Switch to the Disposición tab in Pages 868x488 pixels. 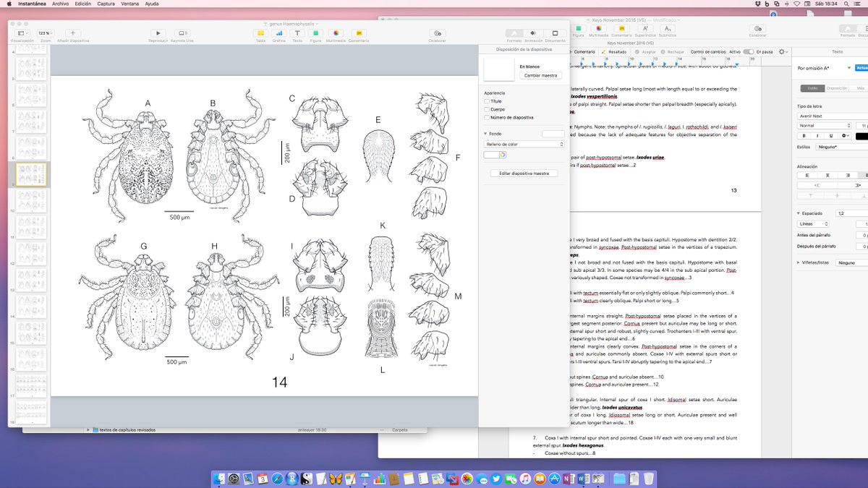tap(836, 88)
